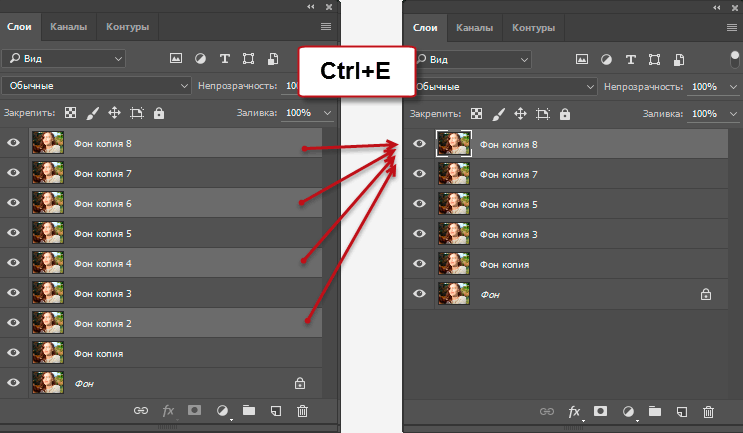The width and height of the screenshot is (743, 433).
Task: Hide Фон копия 5 layer, right panel
Action: click(x=419, y=204)
